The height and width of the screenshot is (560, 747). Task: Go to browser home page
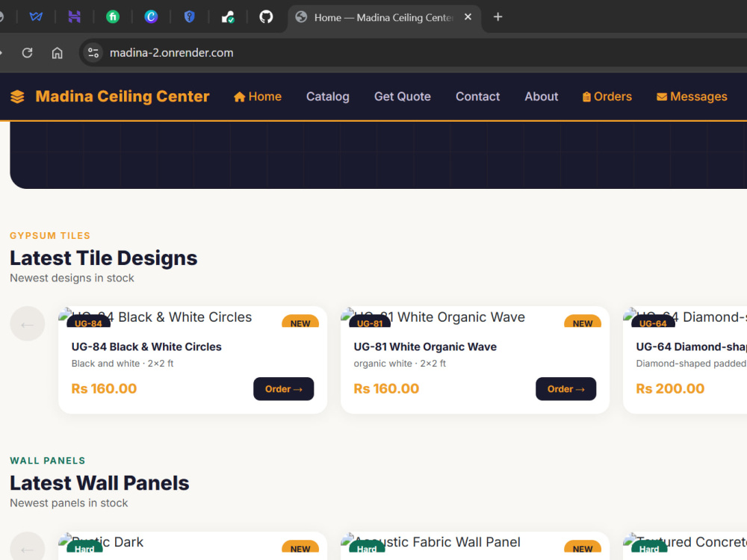click(x=58, y=52)
